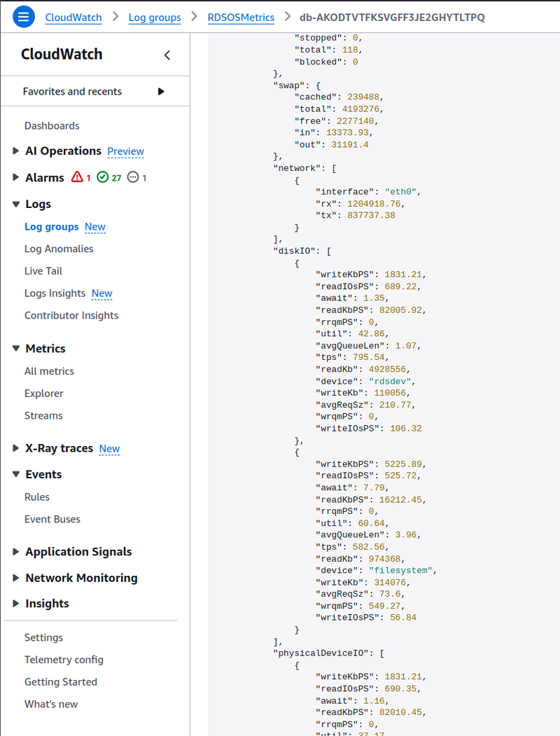Viewport: 560px width, 736px height.
Task: Click the "diskIO" key
Action: pos(295,251)
